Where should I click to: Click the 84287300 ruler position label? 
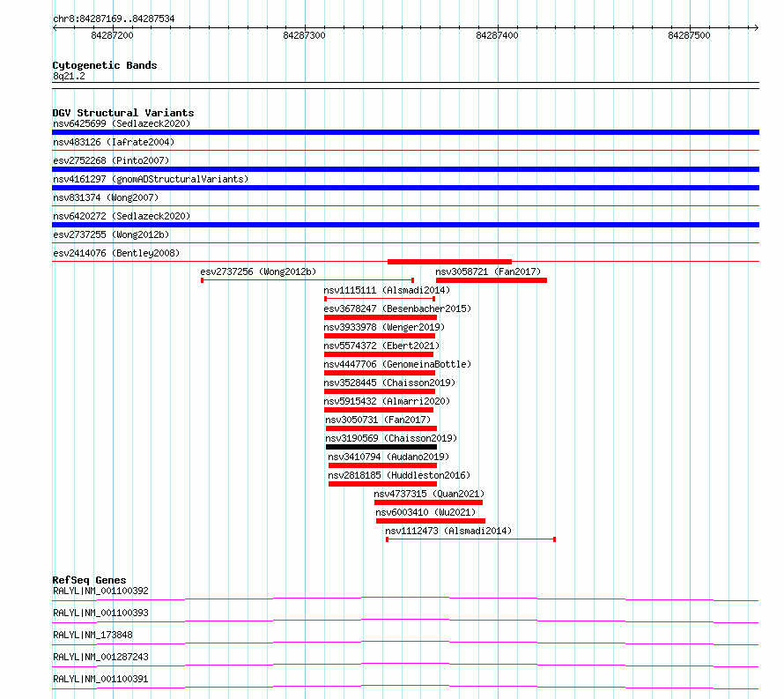coord(304,35)
